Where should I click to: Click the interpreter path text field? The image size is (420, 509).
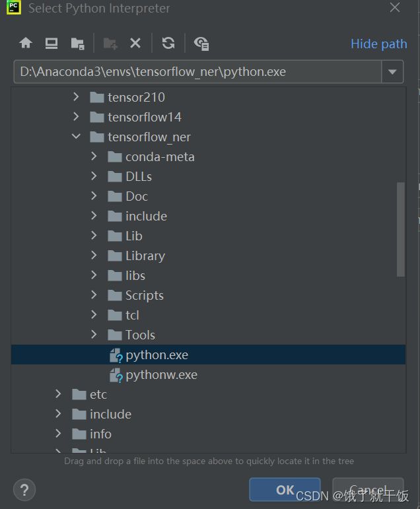point(197,72)
